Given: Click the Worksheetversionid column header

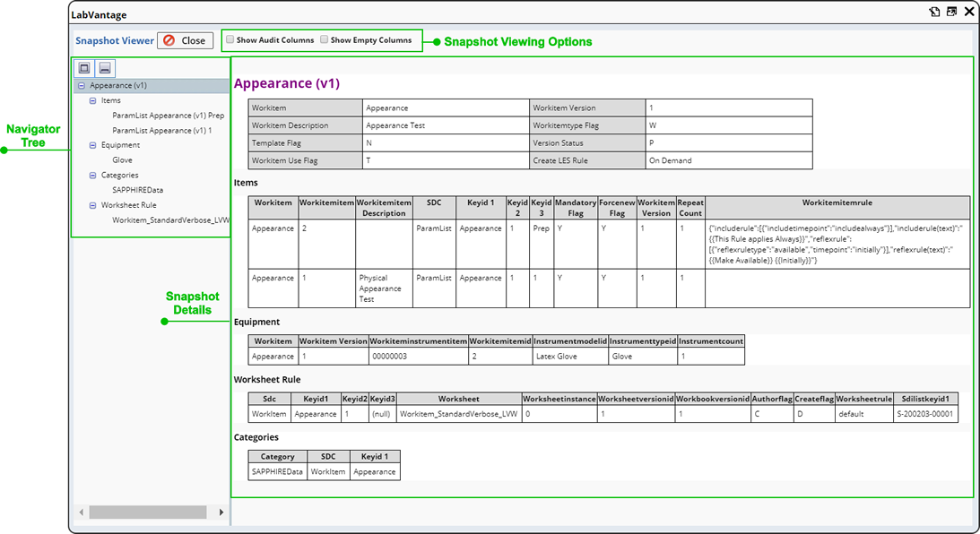Looking at the screenshot, I should pyautogui.click(x=637, y=399).
